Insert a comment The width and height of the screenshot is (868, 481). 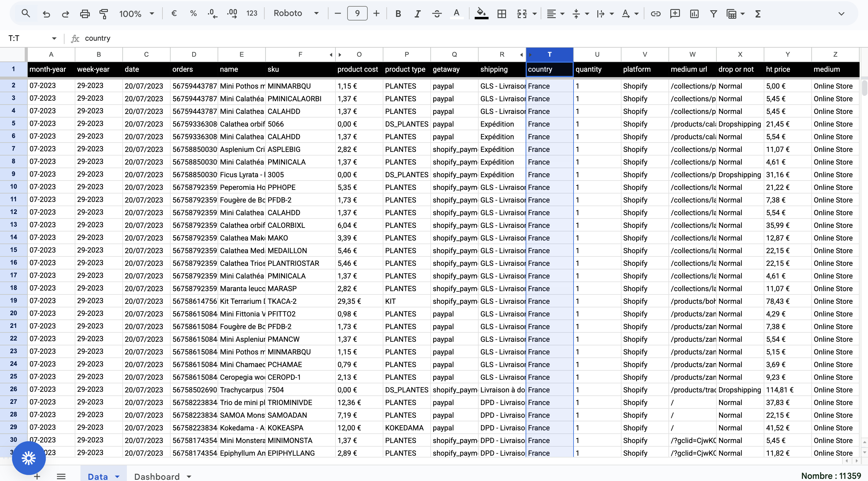(675, 14)
